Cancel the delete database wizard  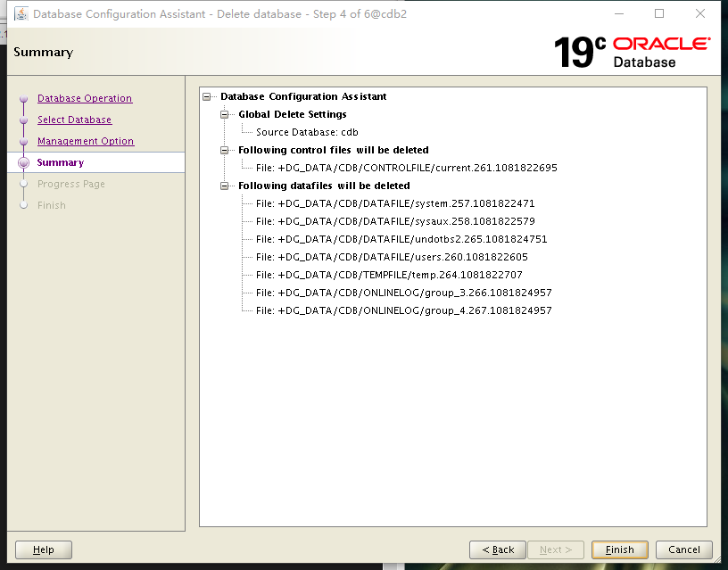684,550
